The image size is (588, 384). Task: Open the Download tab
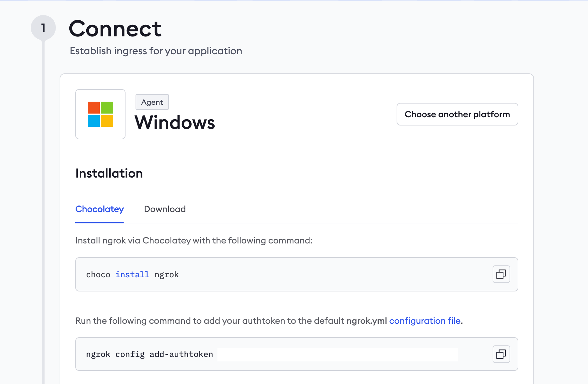(x=165, y=209)
